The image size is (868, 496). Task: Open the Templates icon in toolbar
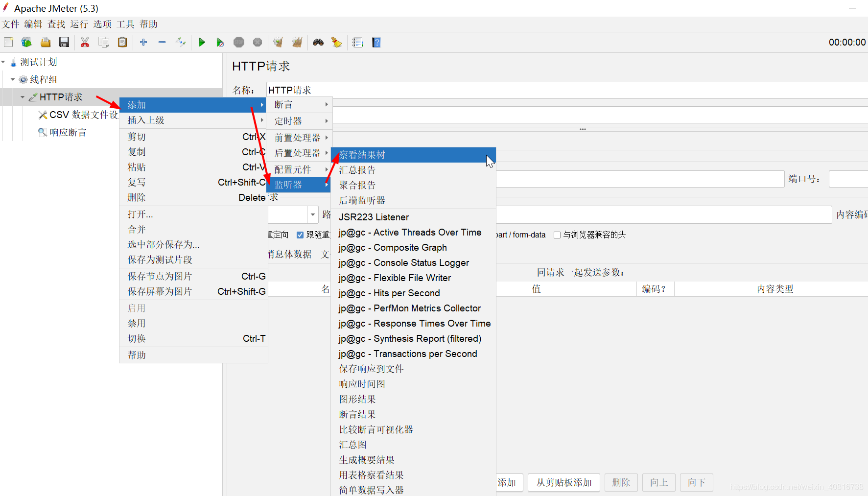point(26,43)
